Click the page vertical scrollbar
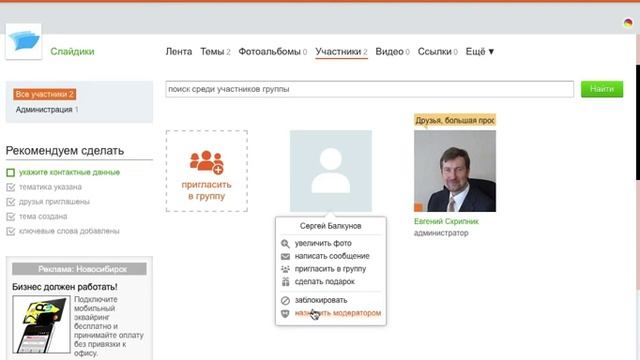The image size is (640, 360). point(638,122)
